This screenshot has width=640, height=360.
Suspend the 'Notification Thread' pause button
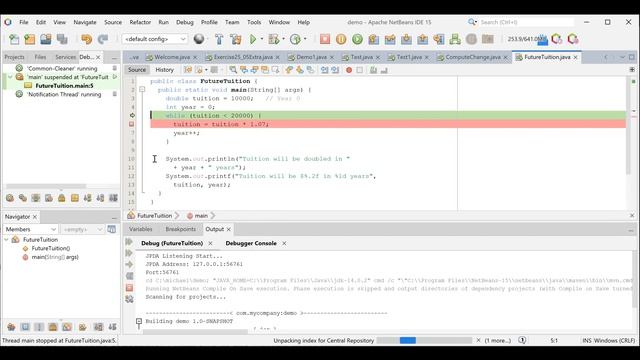point(115,94)
